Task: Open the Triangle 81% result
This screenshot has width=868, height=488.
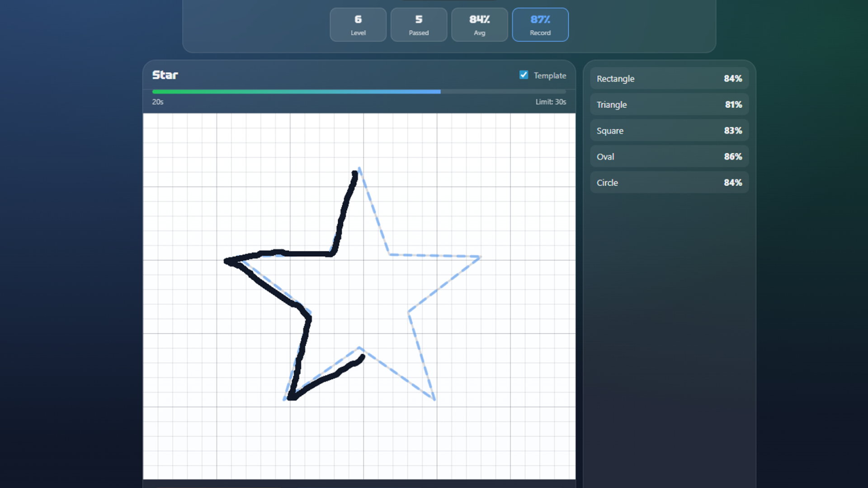Action: (x=669, y=104)
